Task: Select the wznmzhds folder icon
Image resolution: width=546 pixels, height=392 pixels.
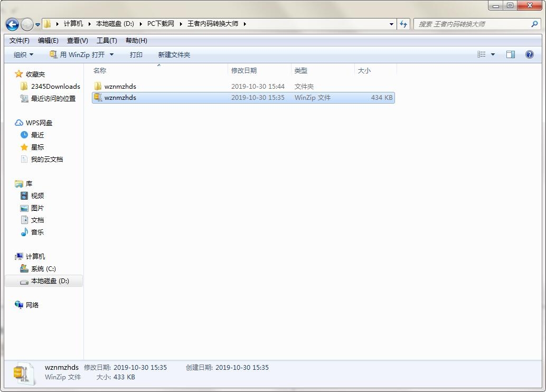Action: (x=98, y=86)
